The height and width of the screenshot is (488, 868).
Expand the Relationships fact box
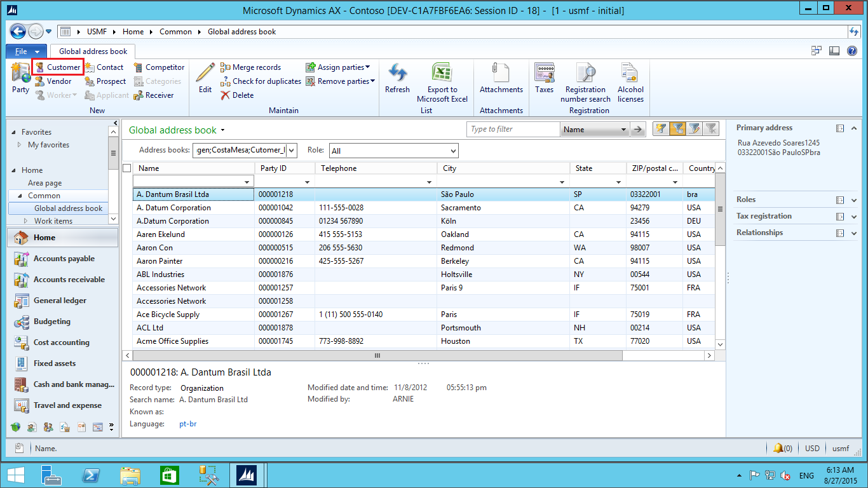(854, 233)
